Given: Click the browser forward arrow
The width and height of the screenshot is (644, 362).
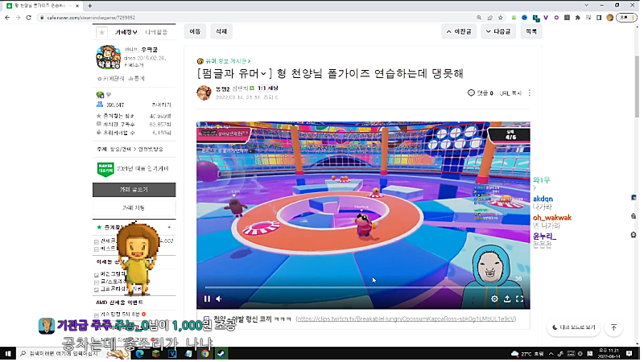Looking at the screenshot, I should point(18,18).
